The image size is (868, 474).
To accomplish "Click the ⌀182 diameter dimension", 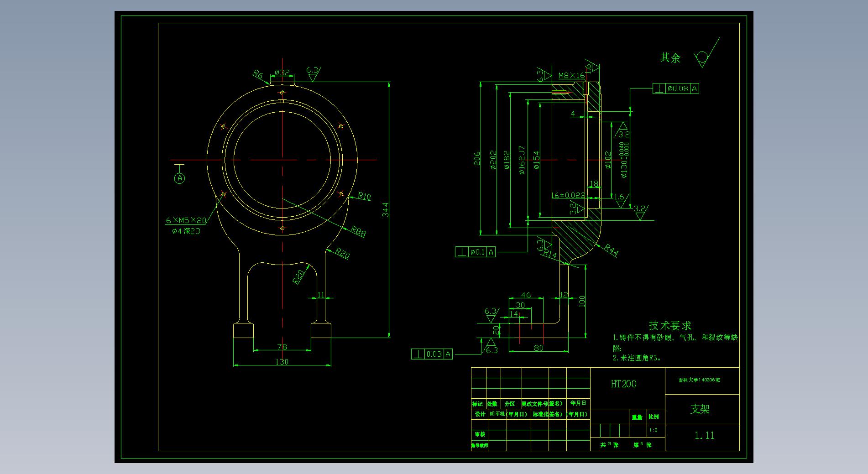I will [507, 160].
